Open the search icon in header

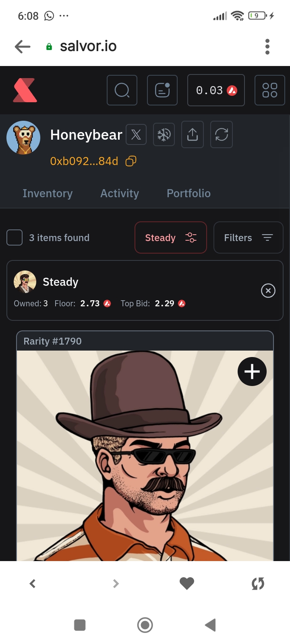pos(122,90)
